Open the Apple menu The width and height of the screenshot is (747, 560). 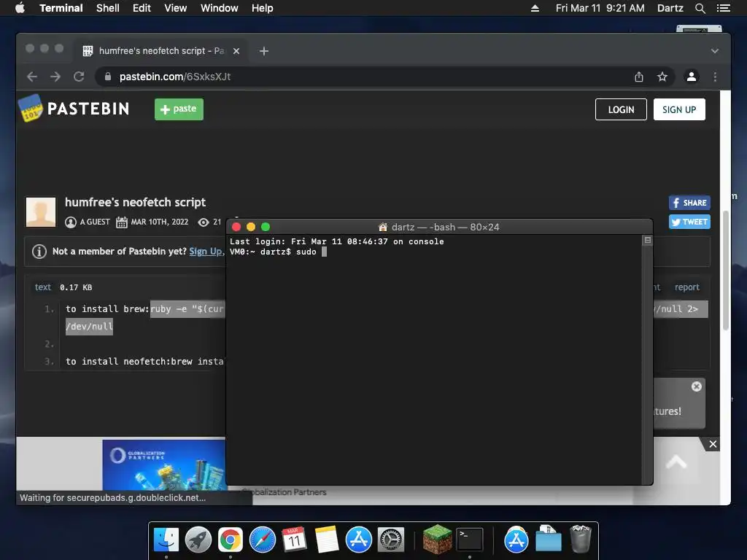(20, 8)
